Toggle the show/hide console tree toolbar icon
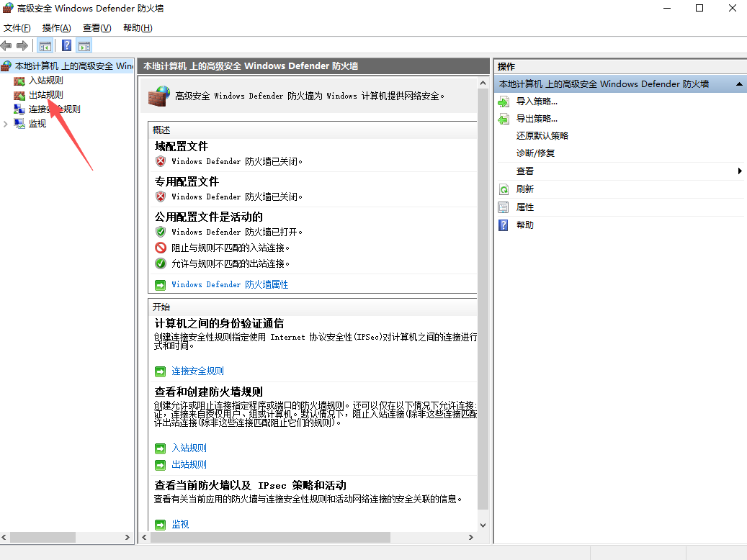Viewport: 747px width, 560px height. click(x=45, y=45)
